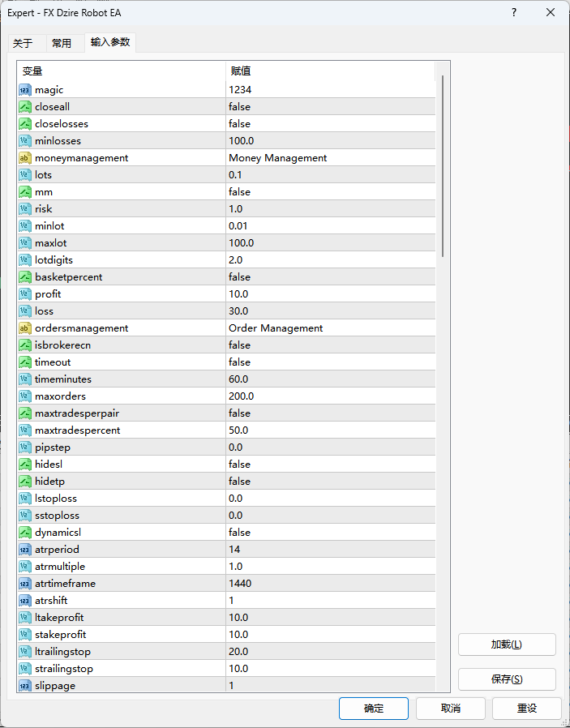Click the 赋值 column header
570x728 pixels.
click(331, 71)
